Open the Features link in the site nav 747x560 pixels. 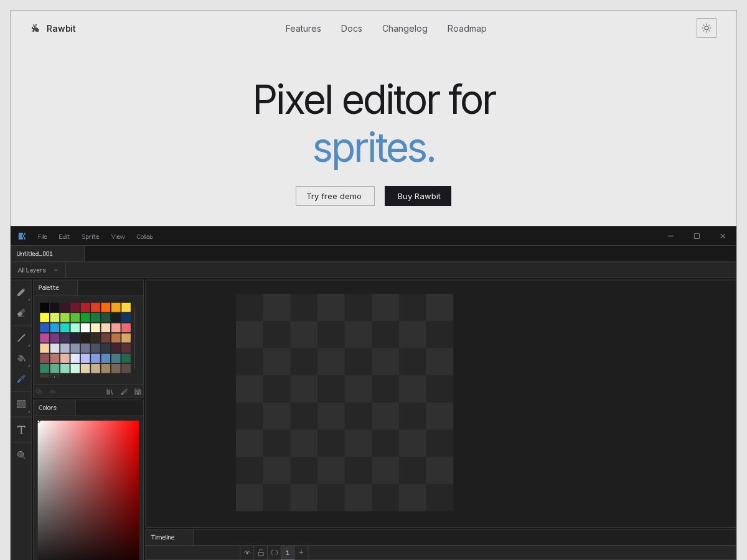click(303, 29)
